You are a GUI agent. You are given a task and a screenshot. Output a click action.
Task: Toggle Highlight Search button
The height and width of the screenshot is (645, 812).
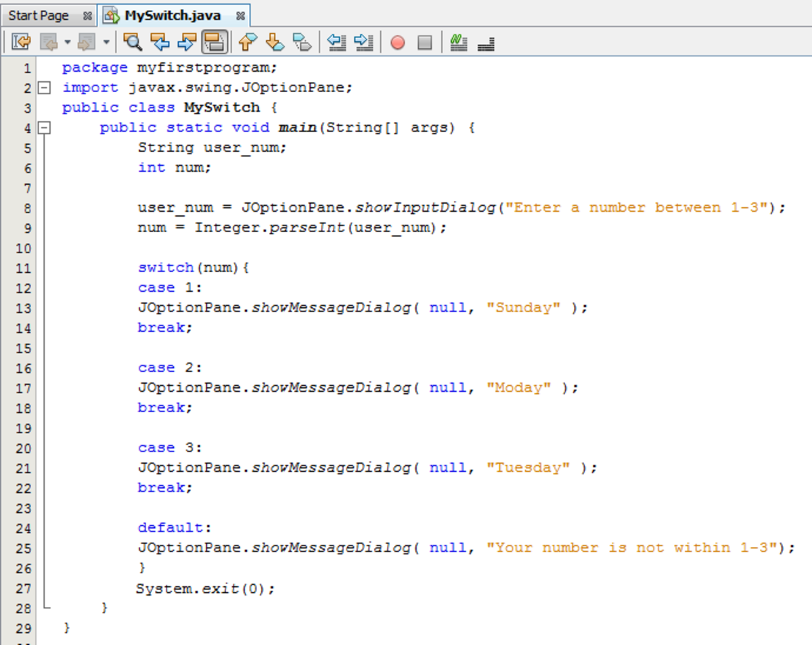[215, 43]
